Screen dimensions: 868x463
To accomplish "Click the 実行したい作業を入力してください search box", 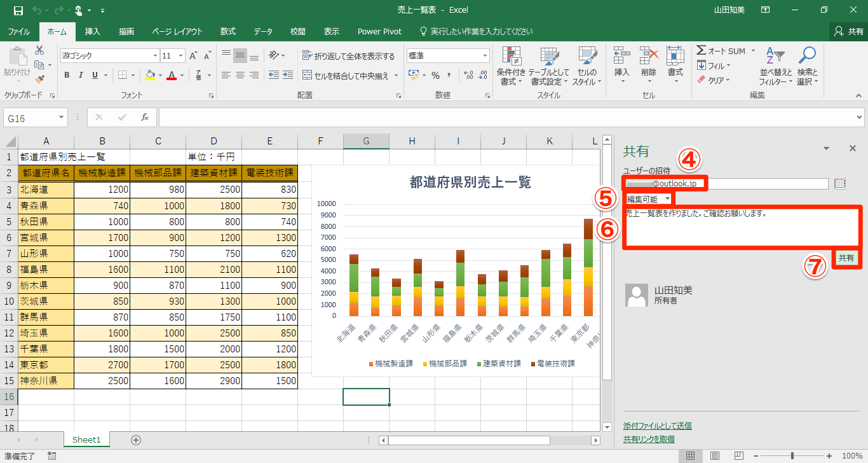I will coord(476,31).
